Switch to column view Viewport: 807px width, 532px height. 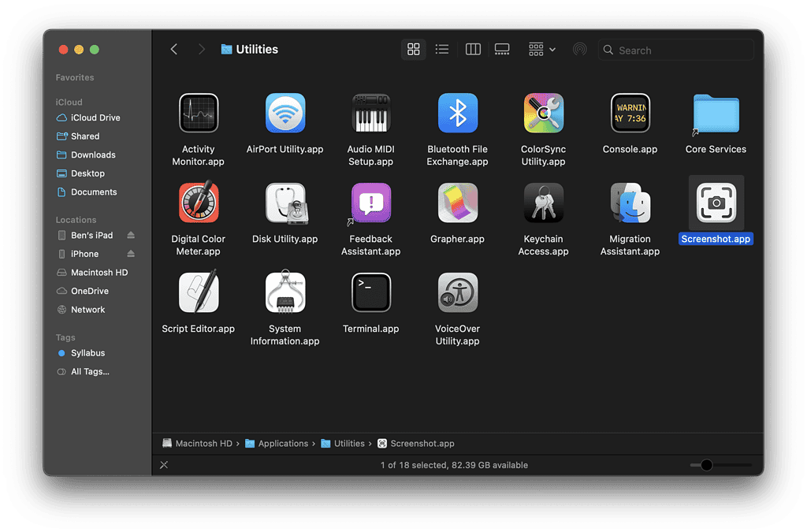(473, 50)
